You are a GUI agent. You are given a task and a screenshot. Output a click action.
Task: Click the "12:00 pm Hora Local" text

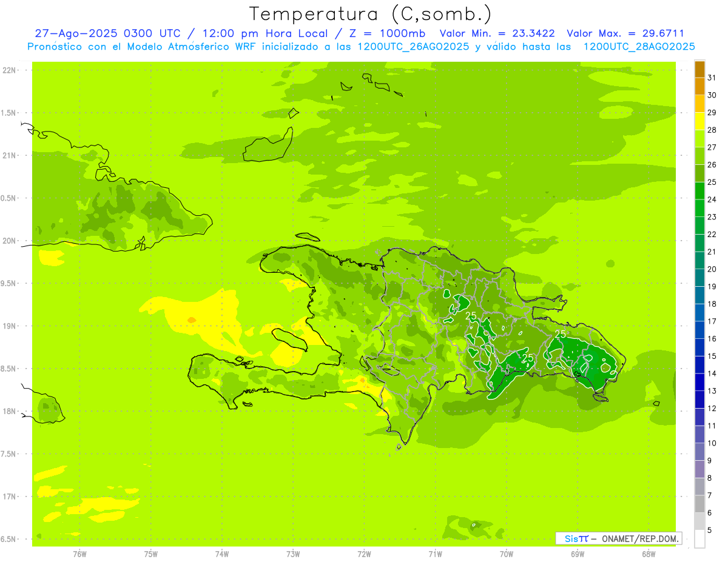(265, 33)
